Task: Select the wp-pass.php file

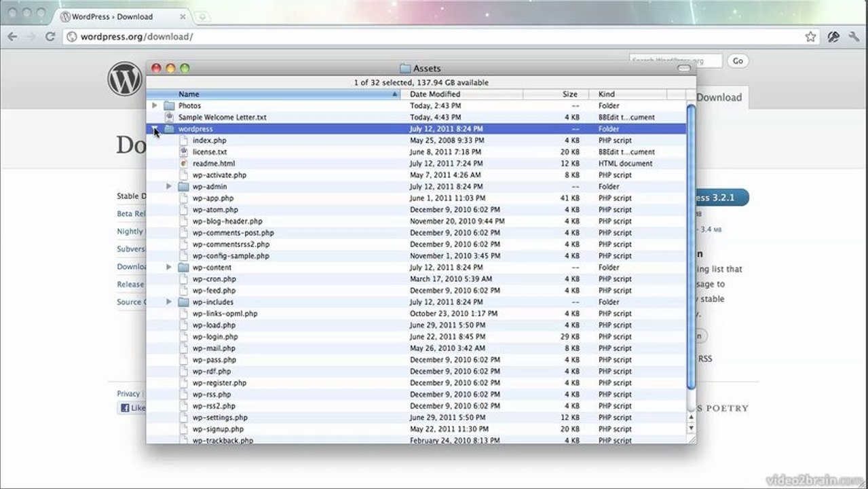Action: click(214, 360)
